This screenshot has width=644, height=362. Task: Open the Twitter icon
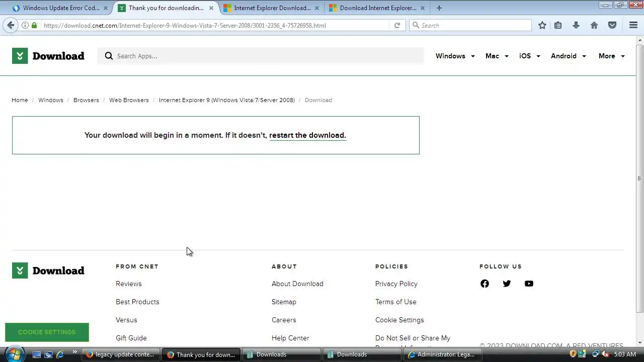(507, 284)
